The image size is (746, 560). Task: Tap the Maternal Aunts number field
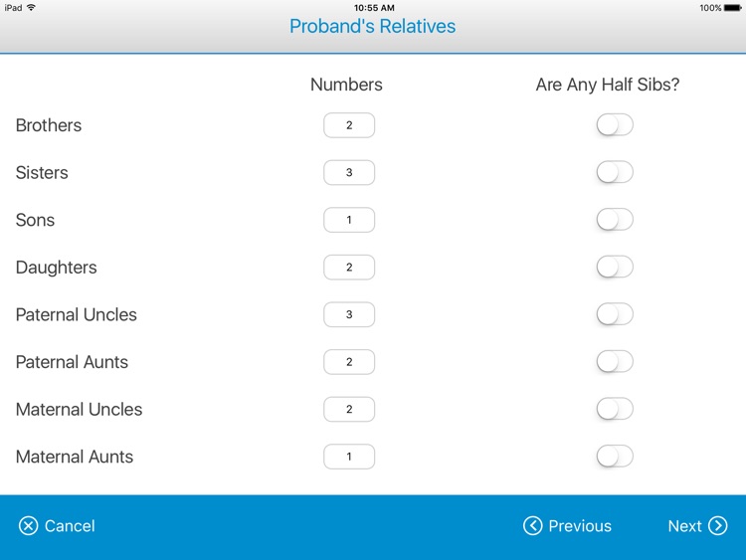[x=349, y=457]
